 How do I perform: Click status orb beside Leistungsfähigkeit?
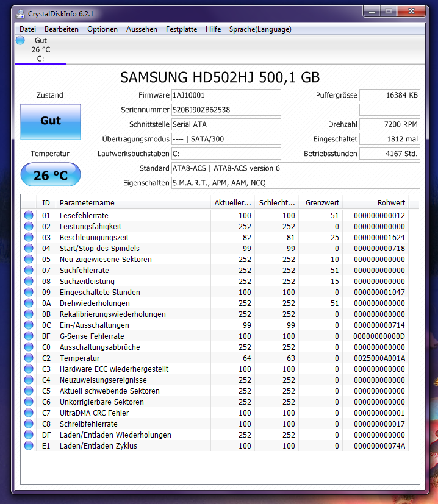click(29, 226)
